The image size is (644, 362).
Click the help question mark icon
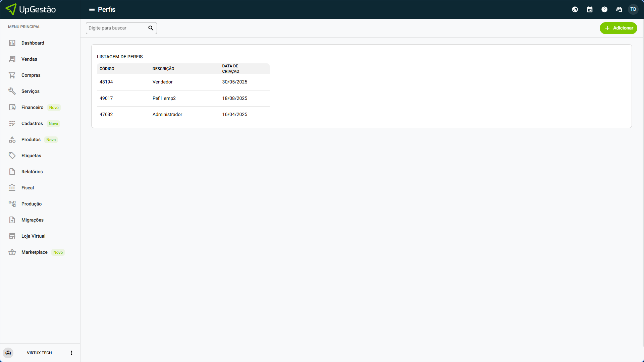604,9
